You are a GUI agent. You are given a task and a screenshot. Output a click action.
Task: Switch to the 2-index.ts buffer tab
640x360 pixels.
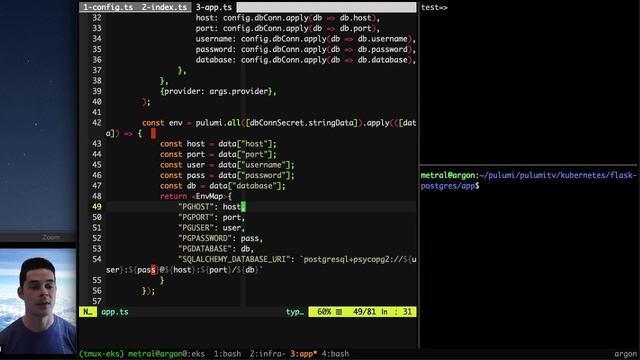tap(164, 7)
